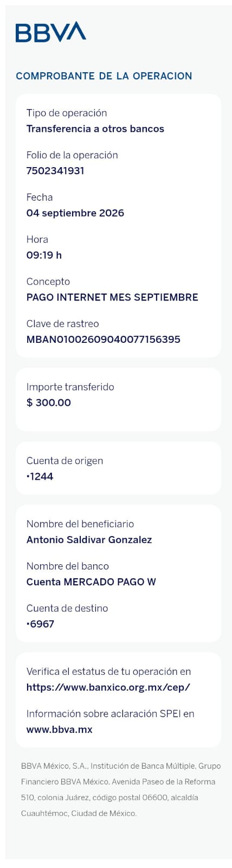Click Transferencia a otros bancos text

pos(95,129)
